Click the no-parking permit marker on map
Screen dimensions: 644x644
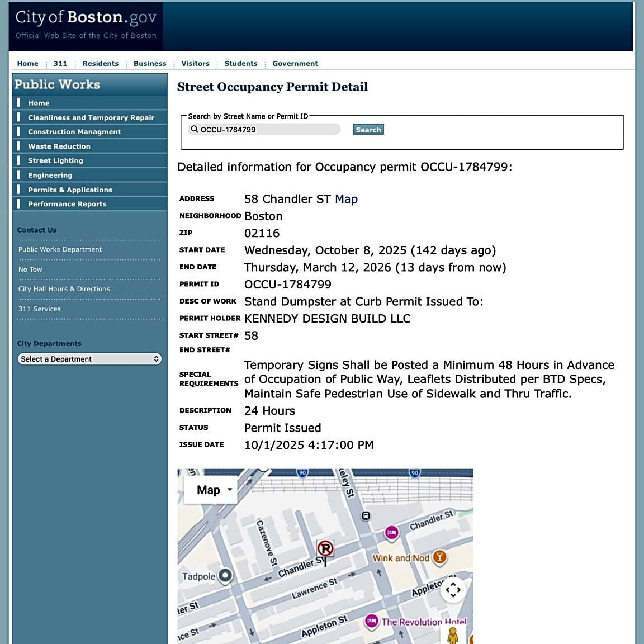pyautogui.click(x=325, y=549)
